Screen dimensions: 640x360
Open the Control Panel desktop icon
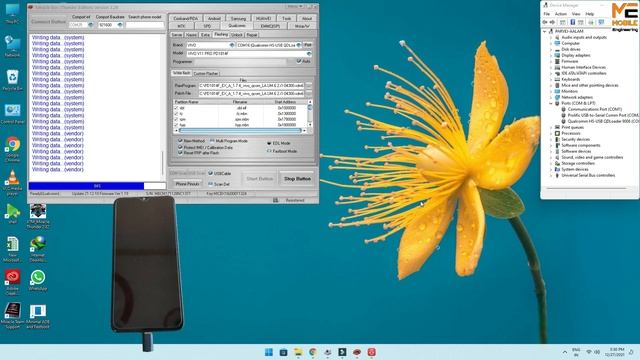[12, 113]
